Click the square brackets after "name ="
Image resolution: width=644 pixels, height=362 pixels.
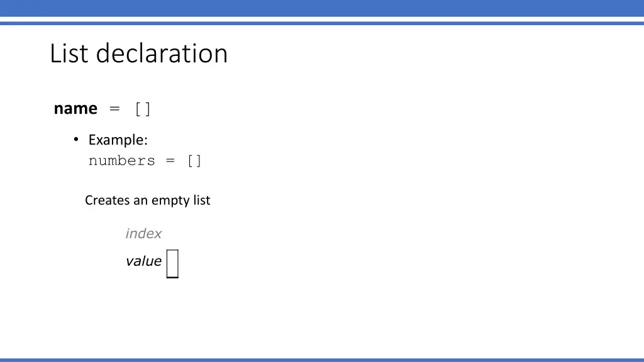coord(143,109)
